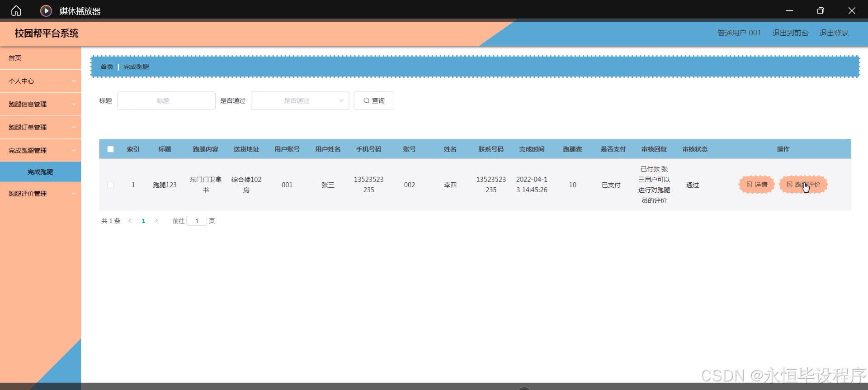The width and height of the screenshot is (868, 390).
Task: Click the 跑腿123 title cell
Action: (165, 185)
